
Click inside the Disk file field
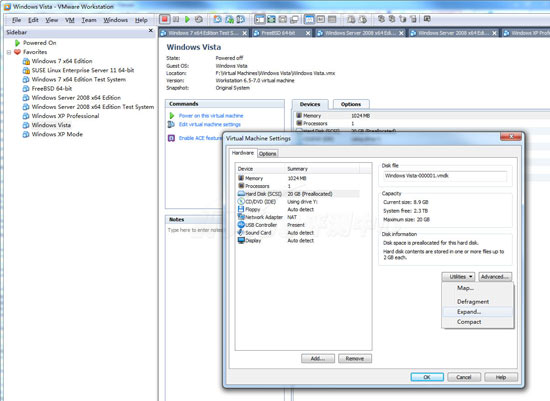pyautogui.click(x=444, y=176)
